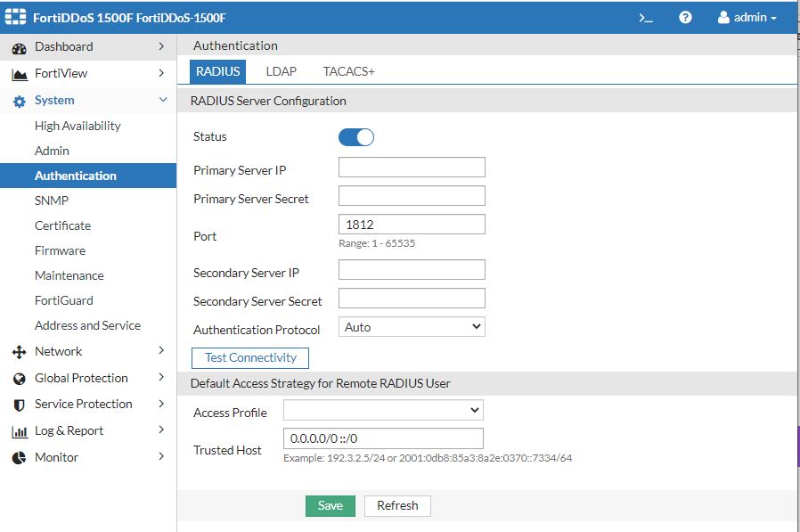
Task: Click the System gear icon
Action: pos(19,102)
